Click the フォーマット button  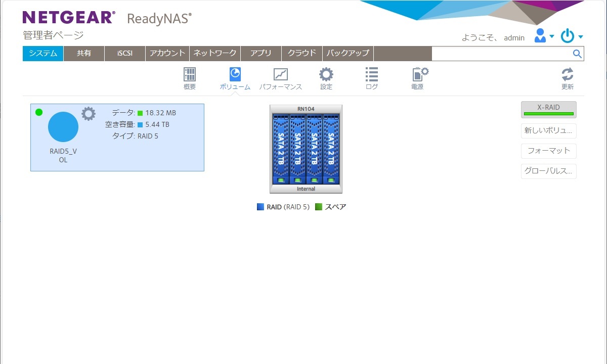[549, 151]
